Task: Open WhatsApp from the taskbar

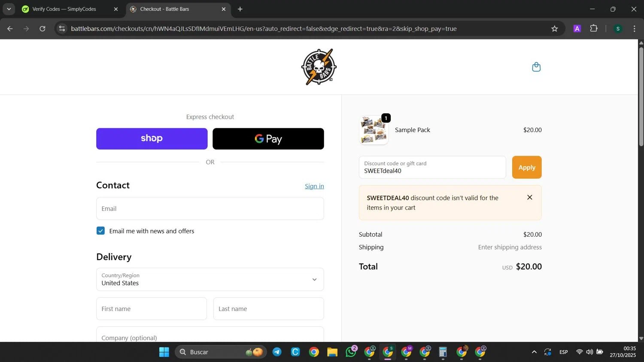Action: pos(351,352)
